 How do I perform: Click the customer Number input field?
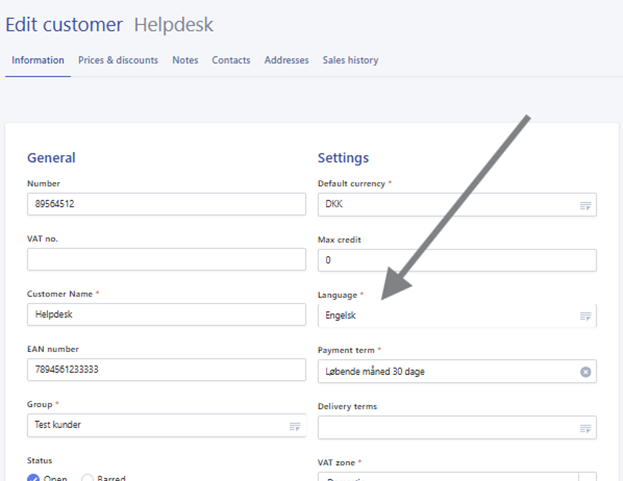click(166, 204)
